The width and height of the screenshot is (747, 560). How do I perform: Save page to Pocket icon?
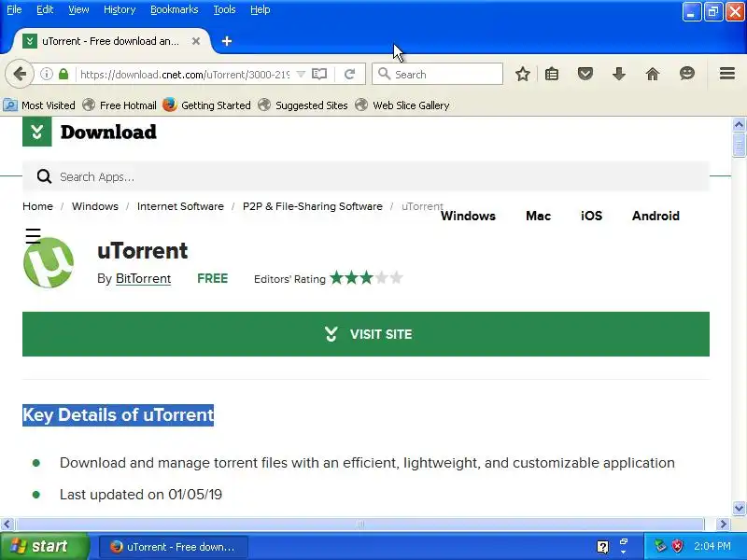click(585, 74)
